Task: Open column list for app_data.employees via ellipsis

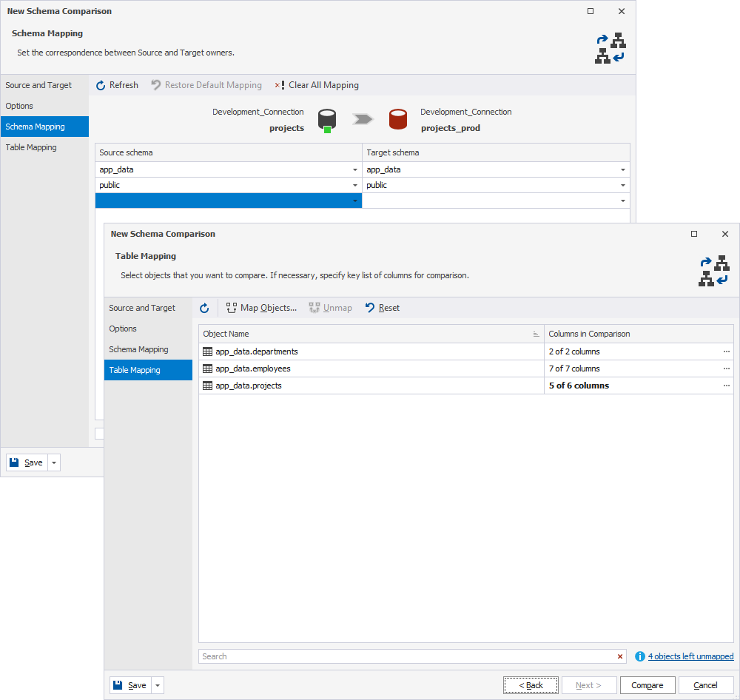Action: click(727, 368)
